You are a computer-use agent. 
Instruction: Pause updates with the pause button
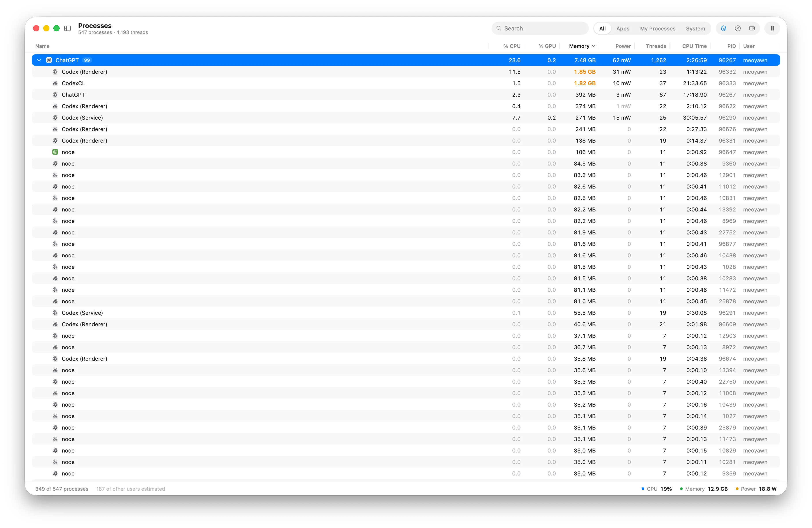(x=772, y=28)
